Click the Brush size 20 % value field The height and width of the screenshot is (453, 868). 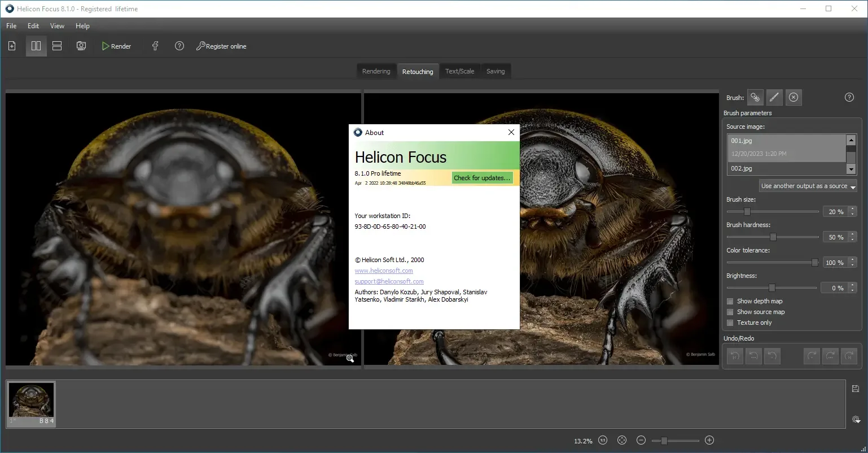(x=835, y=212)
